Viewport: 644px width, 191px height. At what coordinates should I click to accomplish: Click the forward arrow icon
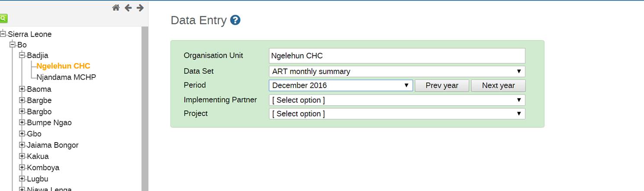pos(140,8)
